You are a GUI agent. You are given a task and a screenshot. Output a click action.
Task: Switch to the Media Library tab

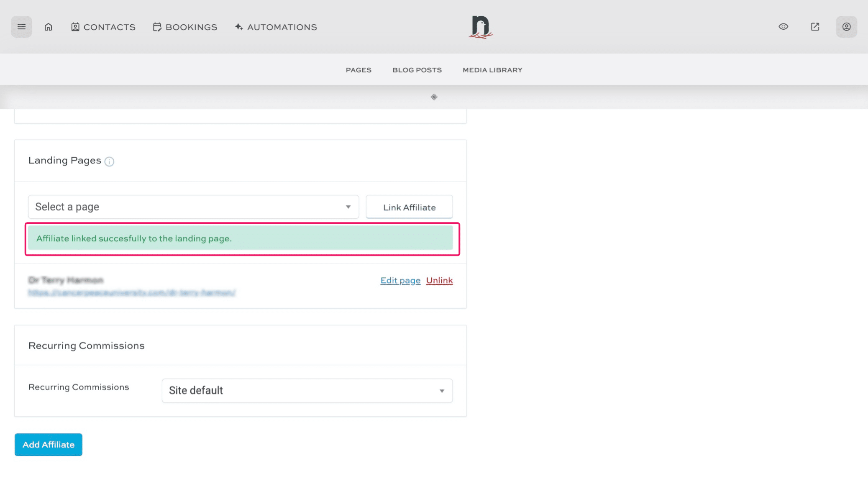point(492,70)
